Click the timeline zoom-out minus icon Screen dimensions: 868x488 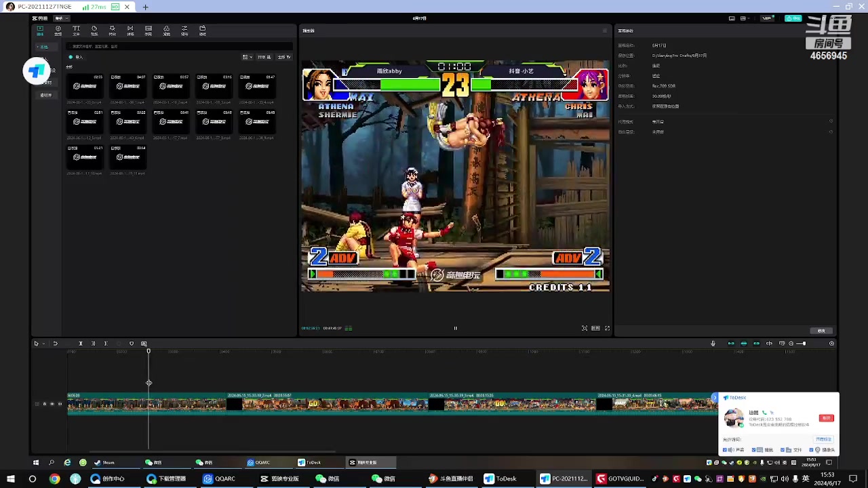tap(791, 344)
